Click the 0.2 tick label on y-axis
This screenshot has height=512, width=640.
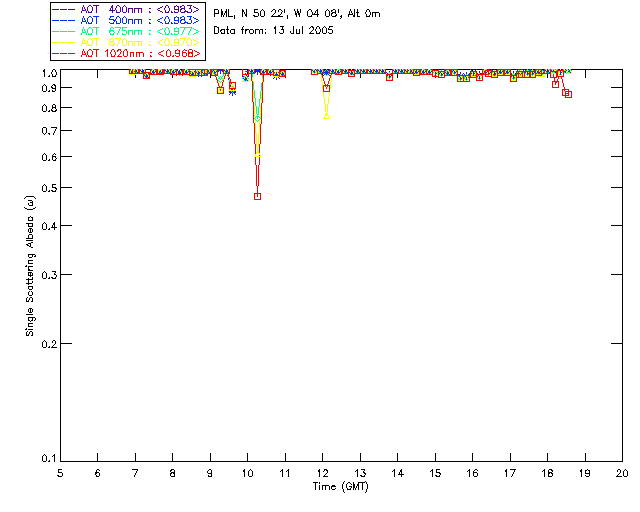point(49,344)
